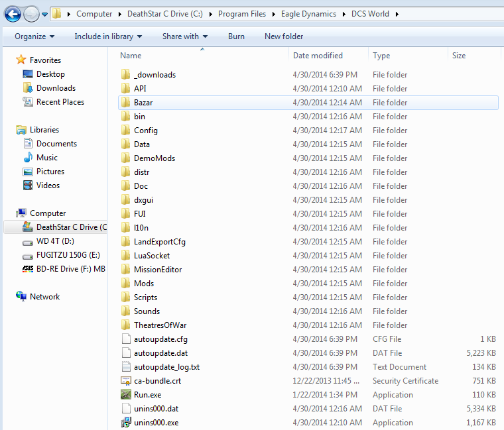Go to Program Files in address bar
This screenshot has height=430, width=504.
[242, 14]
